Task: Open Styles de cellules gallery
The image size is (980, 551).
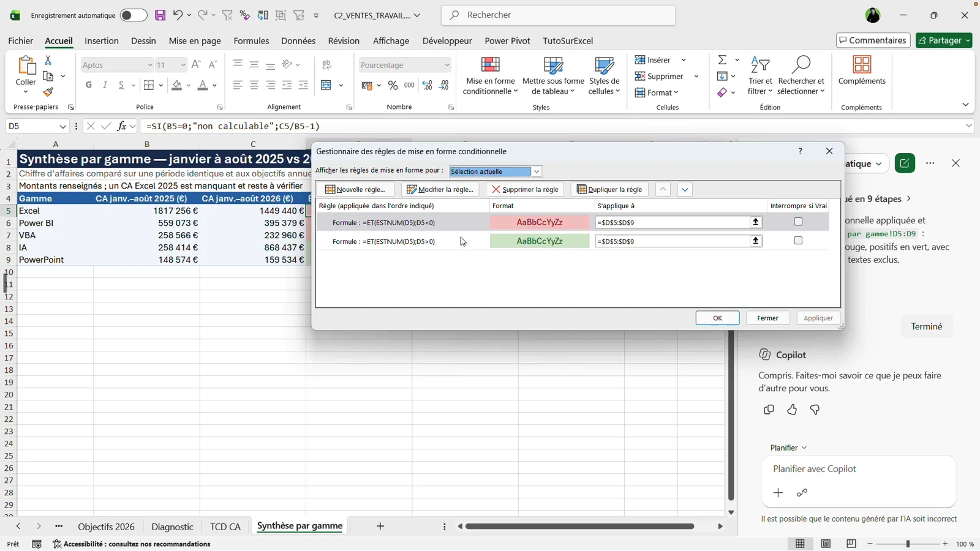Action: 604,76
